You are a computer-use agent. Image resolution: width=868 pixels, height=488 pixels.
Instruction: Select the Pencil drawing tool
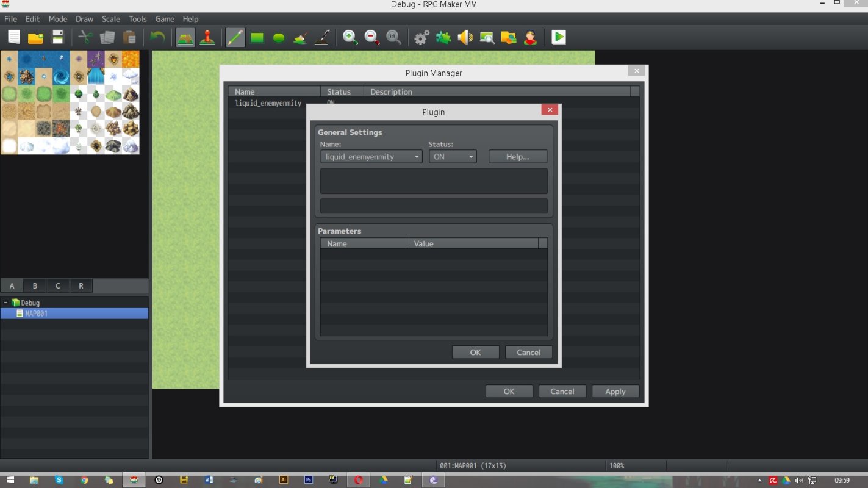(x=235, y=37)
